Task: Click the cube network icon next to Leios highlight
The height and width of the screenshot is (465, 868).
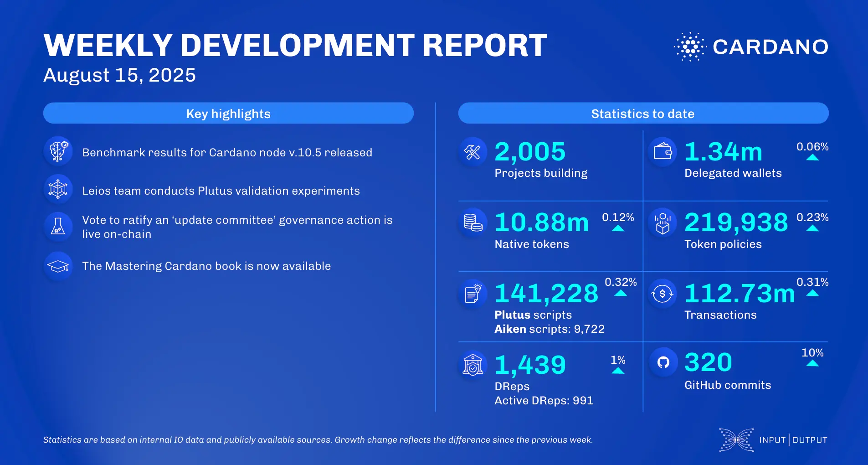Action: (58, 189)
